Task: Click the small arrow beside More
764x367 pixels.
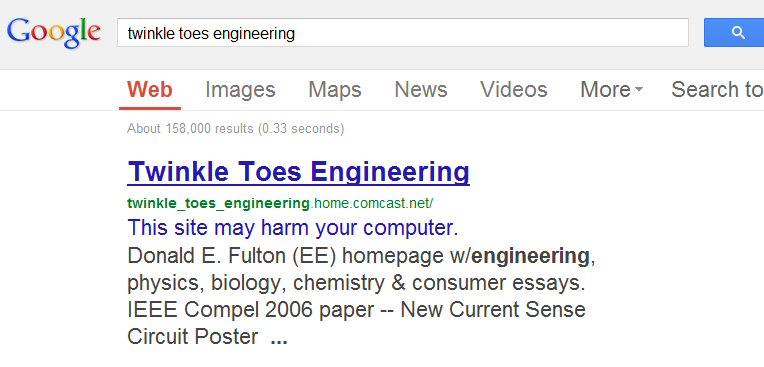Action: [x=639, y=90]
